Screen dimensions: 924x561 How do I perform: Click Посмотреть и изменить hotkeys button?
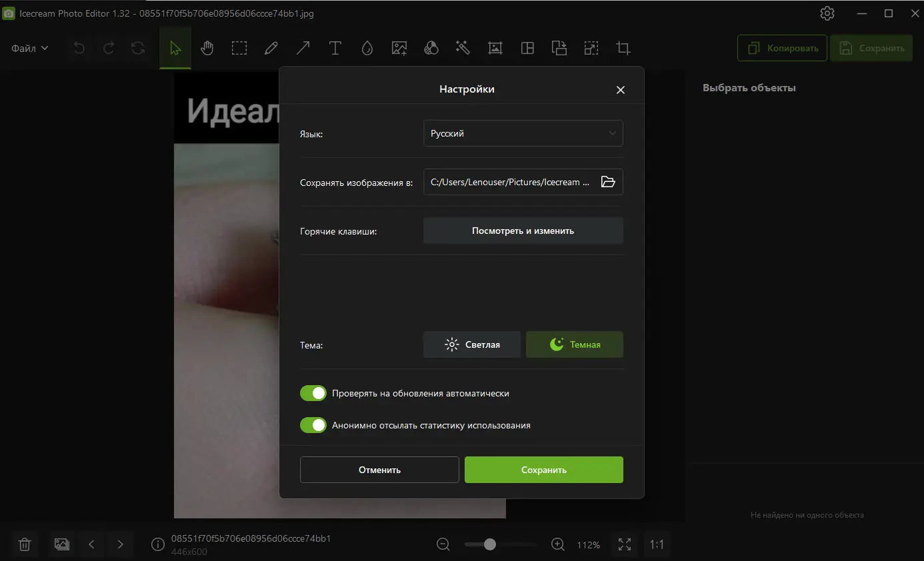tap(523, 231)
